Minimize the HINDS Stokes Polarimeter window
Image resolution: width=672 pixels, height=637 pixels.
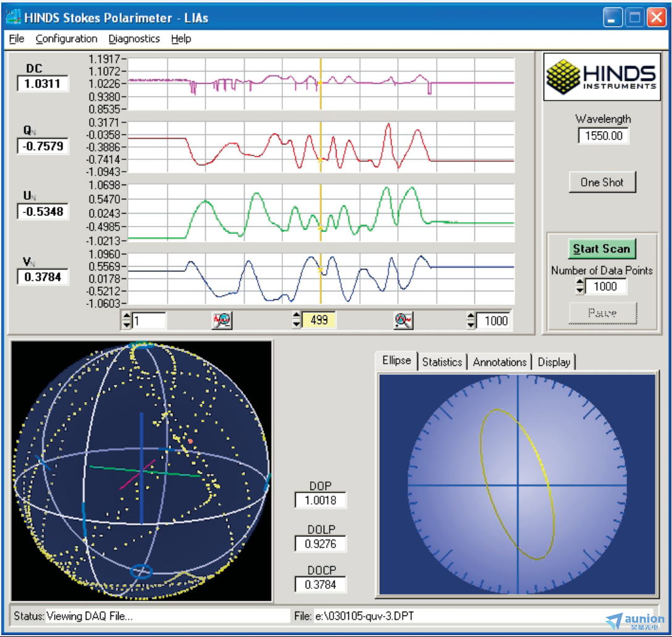pyautogui.click(x=613, y=17)
